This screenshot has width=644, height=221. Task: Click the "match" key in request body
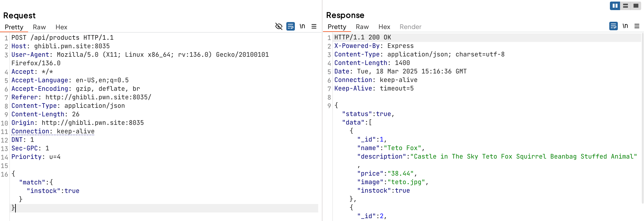[x=32, y=182]
